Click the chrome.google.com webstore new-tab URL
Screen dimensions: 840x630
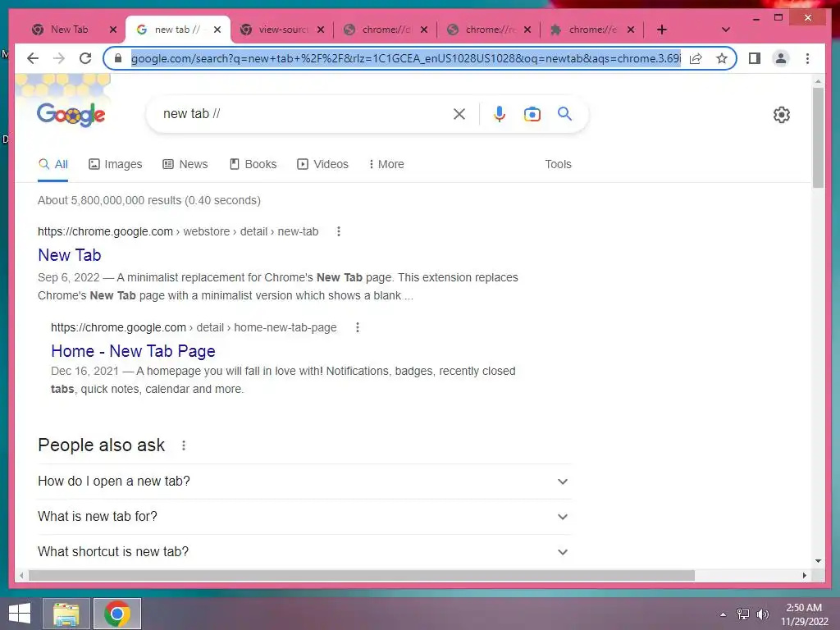tap(178, 231)
